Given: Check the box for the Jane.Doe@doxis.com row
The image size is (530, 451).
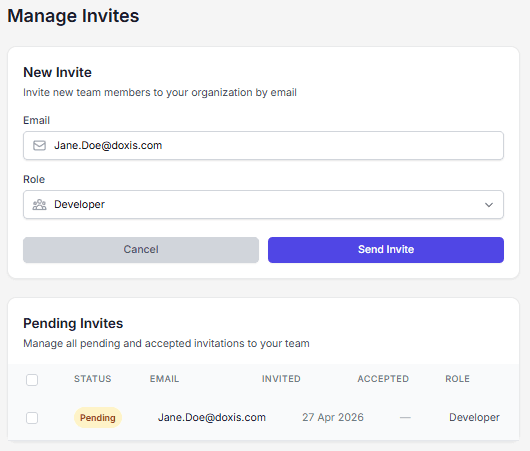Looking at the screenshot, I should coord(32,418).
